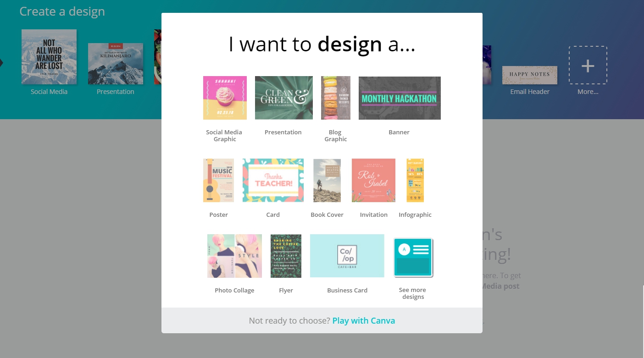Click the Play with Canva link
This screenshot has height=358, width=644.
[x=364, y=321]
